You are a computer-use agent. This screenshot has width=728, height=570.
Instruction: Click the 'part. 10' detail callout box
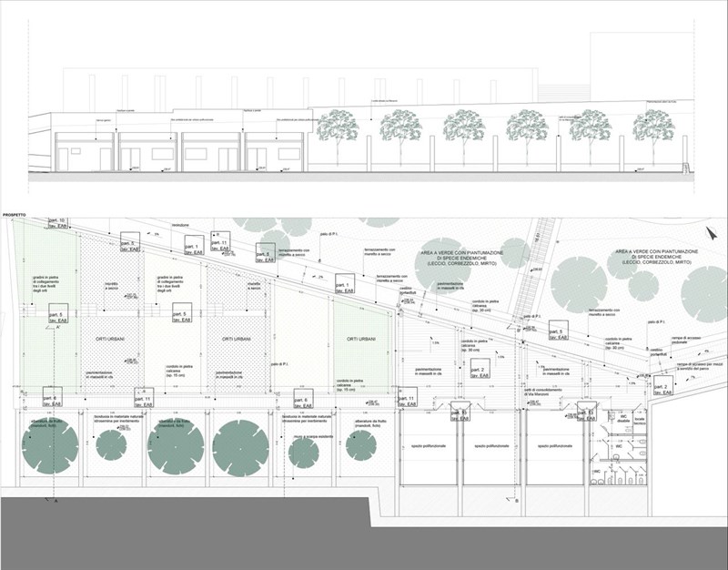pyautogui.click(x=59, y=222)
